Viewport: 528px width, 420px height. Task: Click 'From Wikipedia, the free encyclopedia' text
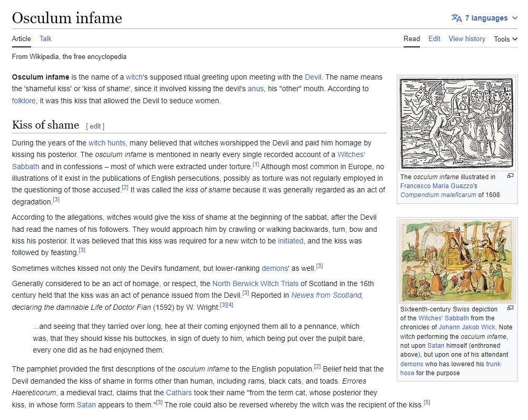[69, 56]
